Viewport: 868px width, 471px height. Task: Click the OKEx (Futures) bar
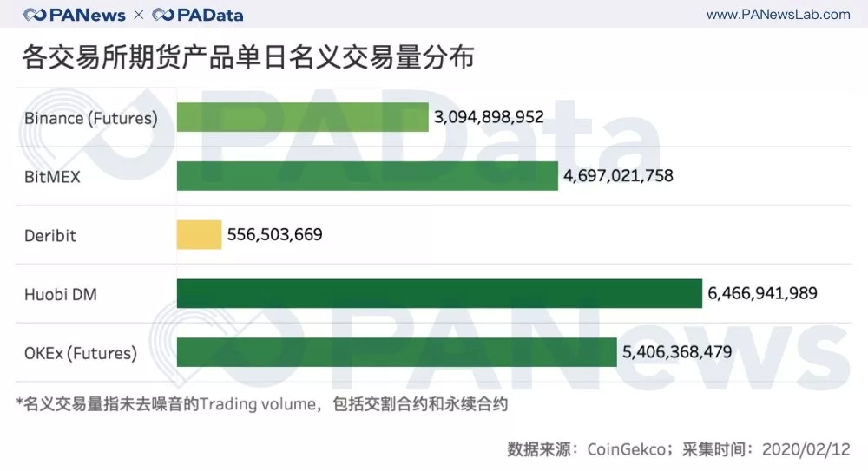[397, 353]
